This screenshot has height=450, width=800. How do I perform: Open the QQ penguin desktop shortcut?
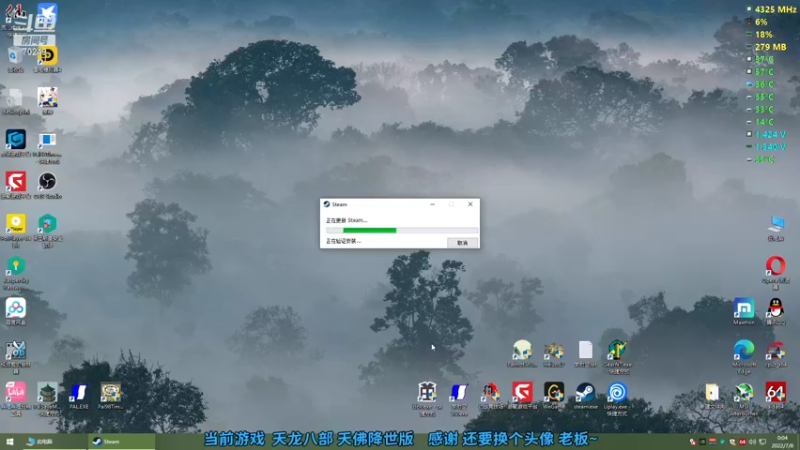[x=776, y=311]
